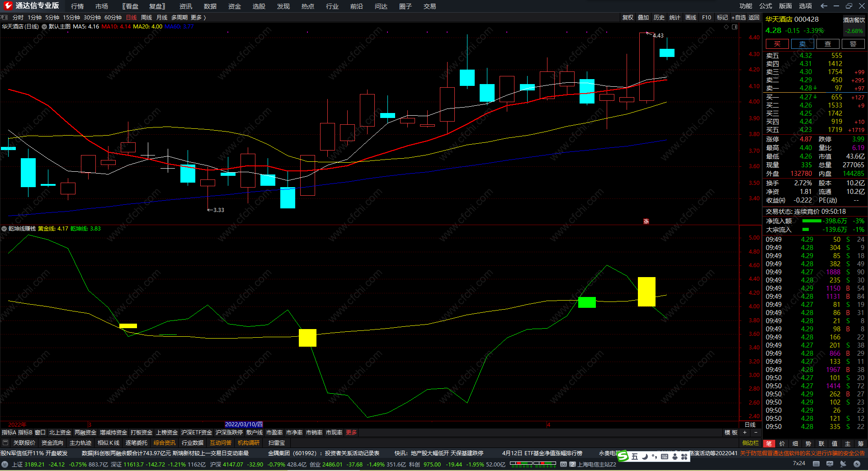Click the 返回 return button
Viewport: 868px width, 471px height.
point(754,17)
